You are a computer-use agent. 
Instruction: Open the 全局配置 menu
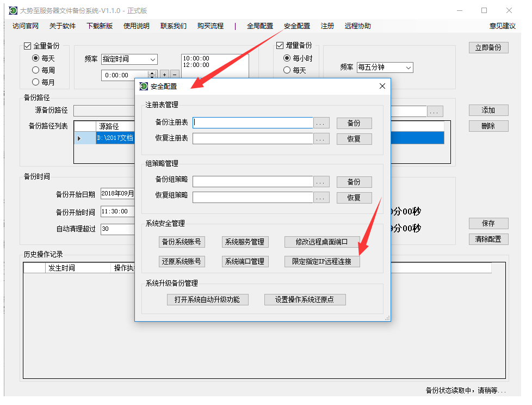[x=259, y=26]
